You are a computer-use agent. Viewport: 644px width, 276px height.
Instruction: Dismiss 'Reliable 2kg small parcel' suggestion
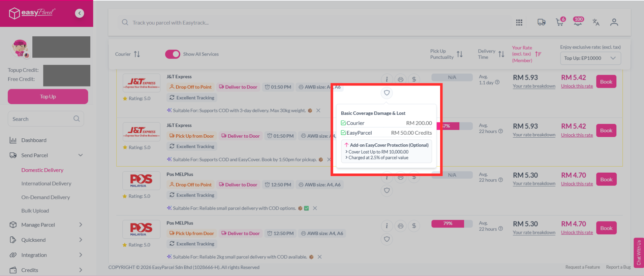point(319,257)
